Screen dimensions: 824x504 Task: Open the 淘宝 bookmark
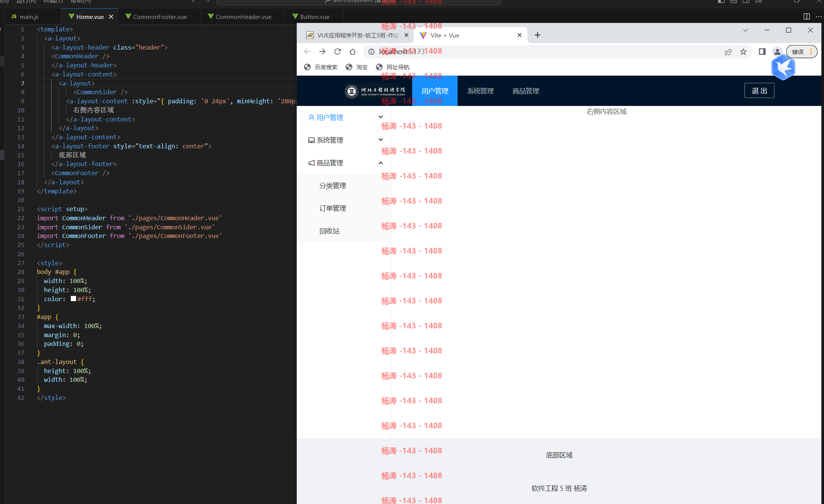357,67
